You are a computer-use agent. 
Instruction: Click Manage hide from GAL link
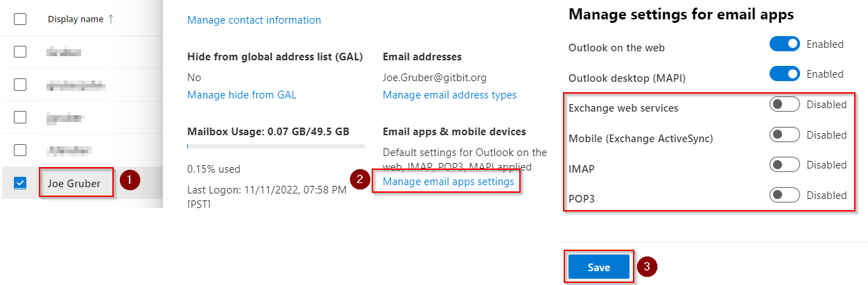(241, 95)
